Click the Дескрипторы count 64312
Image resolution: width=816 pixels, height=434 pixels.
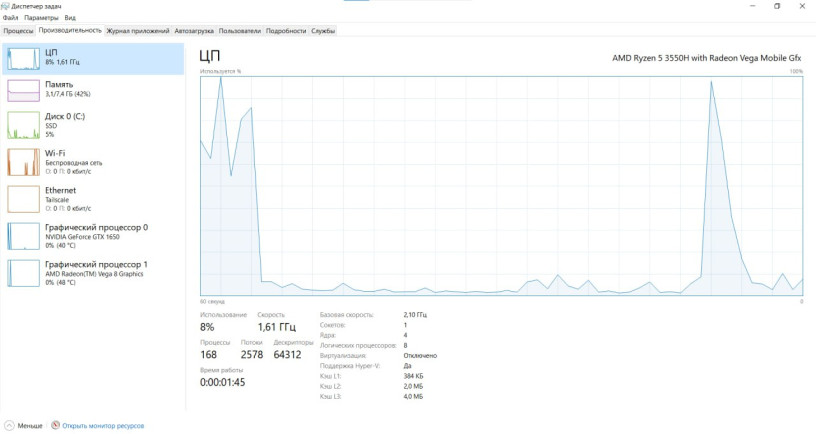(x=287, y=355)
